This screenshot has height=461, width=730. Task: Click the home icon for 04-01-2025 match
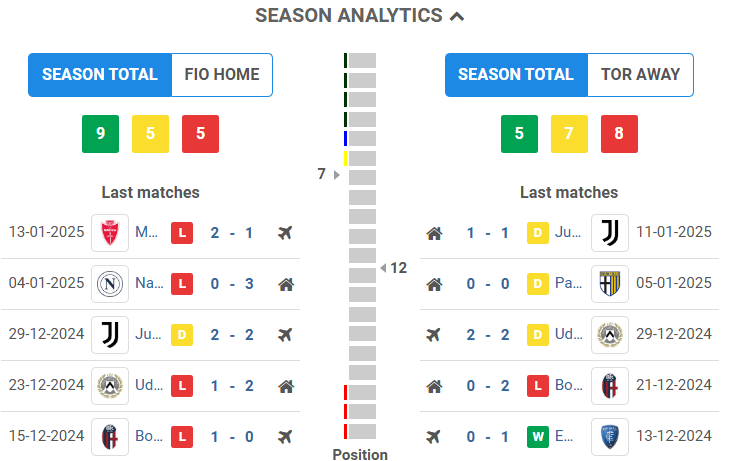coord(286,284)
